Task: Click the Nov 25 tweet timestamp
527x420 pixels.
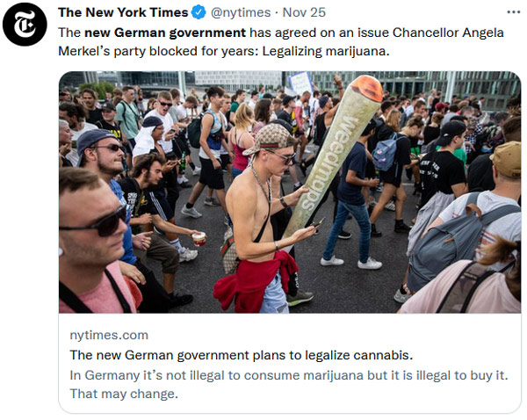Action: (304, 12)
